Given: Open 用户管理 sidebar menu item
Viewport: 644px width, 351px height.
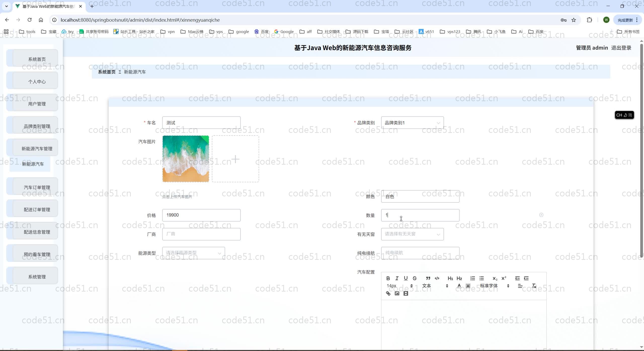Looking at the screenshot, I should 37,104.
